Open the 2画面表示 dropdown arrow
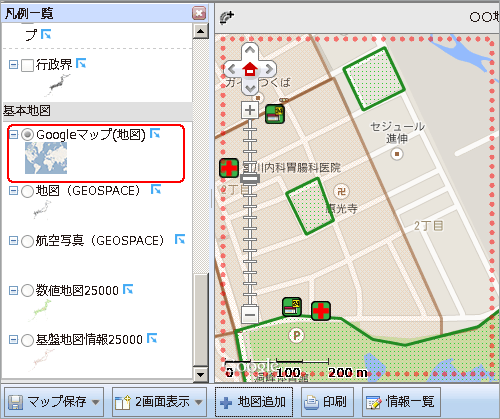The image size is (500, 419). coord(199,402)
